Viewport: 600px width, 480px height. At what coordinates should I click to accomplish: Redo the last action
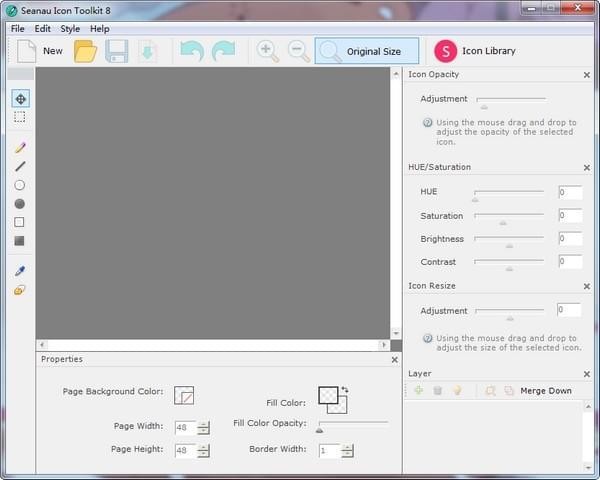[223, 51]
